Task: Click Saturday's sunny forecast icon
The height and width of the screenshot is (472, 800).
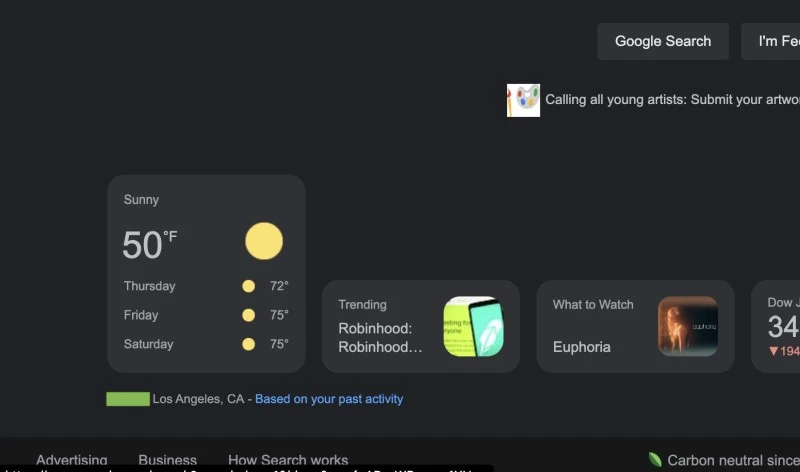Action: tap(248, 344)
